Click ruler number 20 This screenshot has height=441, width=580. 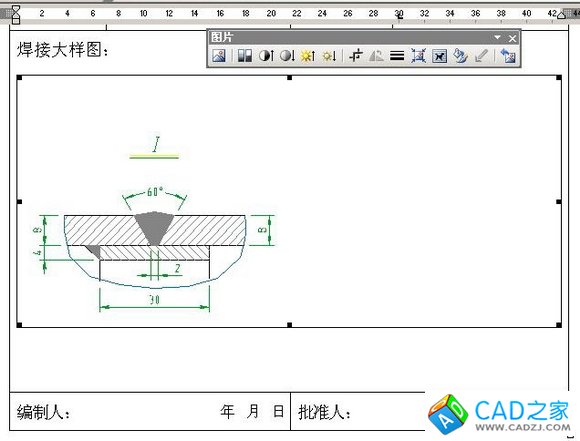(271, 13)
